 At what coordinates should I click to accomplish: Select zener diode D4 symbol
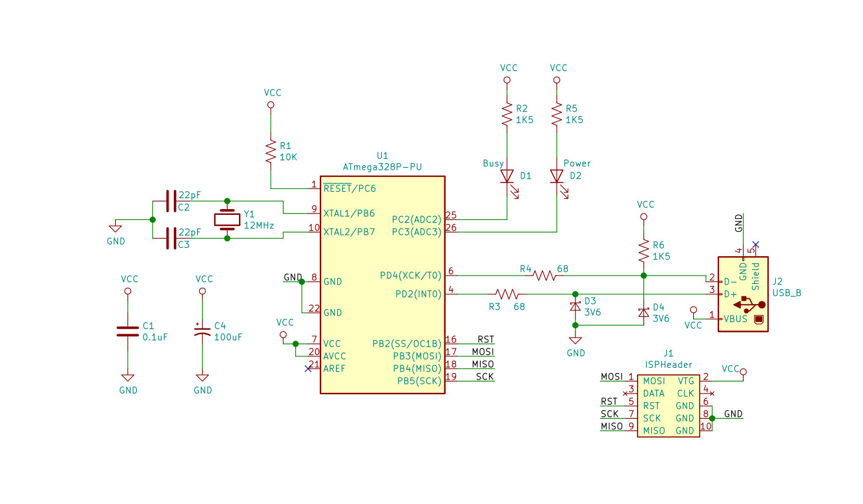point(643,312)
